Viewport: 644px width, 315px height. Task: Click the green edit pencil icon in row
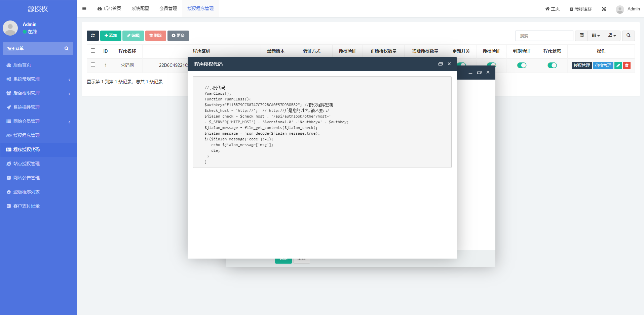(618, 65)
